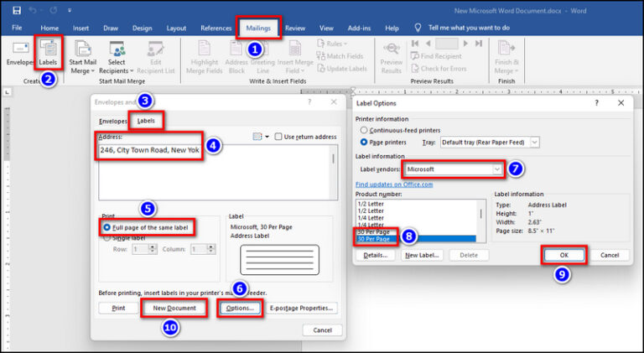The height and width of the screenshot is (353, 644).
Task: Click the Print button in Envelopes dialog
Action: [119, 308]
